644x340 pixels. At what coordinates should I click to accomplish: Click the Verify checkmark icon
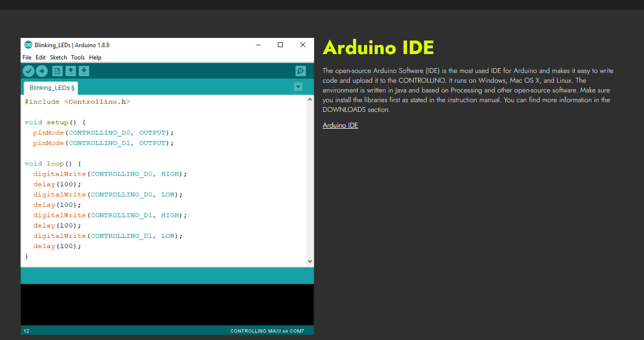tap(29, 71)
